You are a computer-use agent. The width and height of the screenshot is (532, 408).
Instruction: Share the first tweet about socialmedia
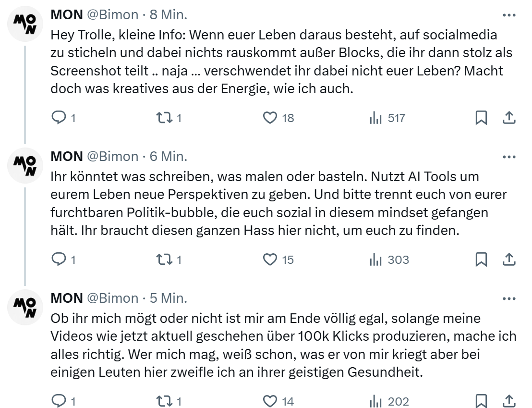click(x=508, y=118)
